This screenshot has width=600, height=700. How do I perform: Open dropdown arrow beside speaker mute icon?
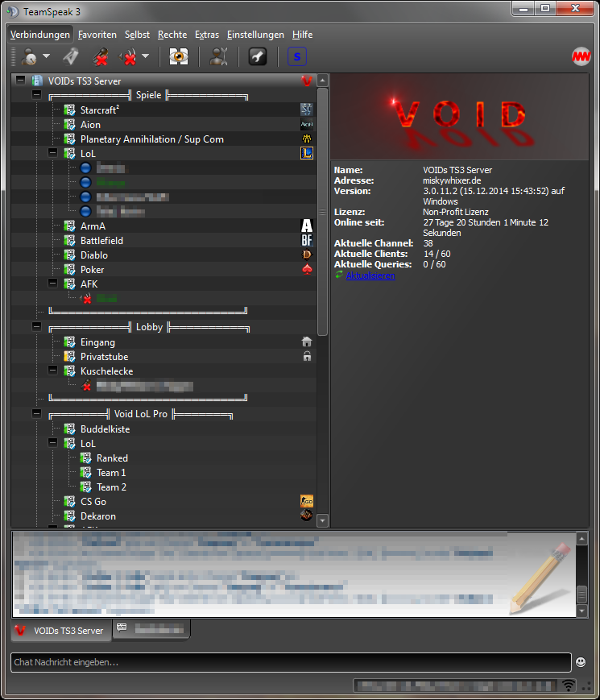(x=145, y=56)
